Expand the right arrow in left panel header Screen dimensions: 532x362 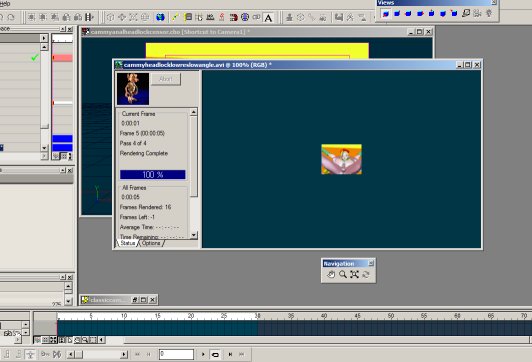[x=44, y=38]
